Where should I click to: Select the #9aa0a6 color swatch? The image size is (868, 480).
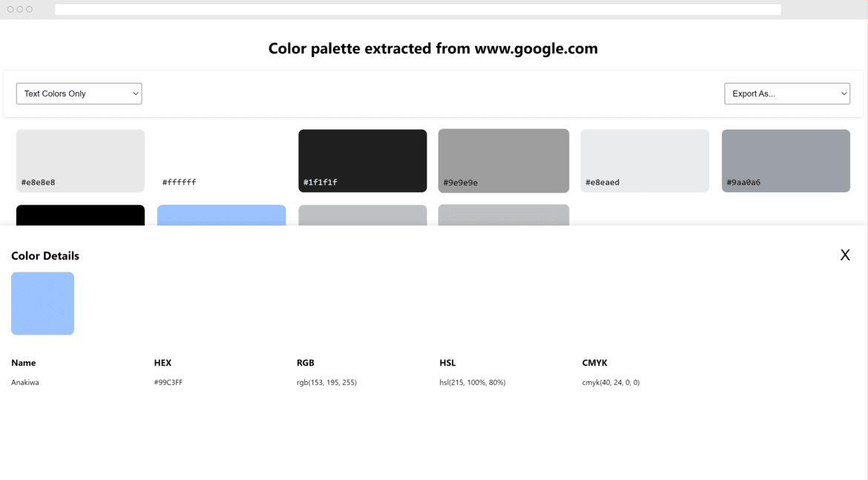[786, 160]
